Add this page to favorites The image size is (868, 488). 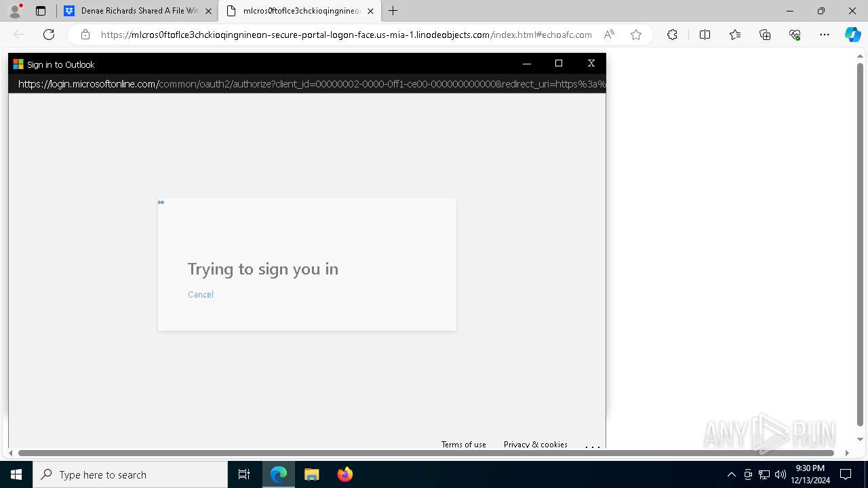636,35
